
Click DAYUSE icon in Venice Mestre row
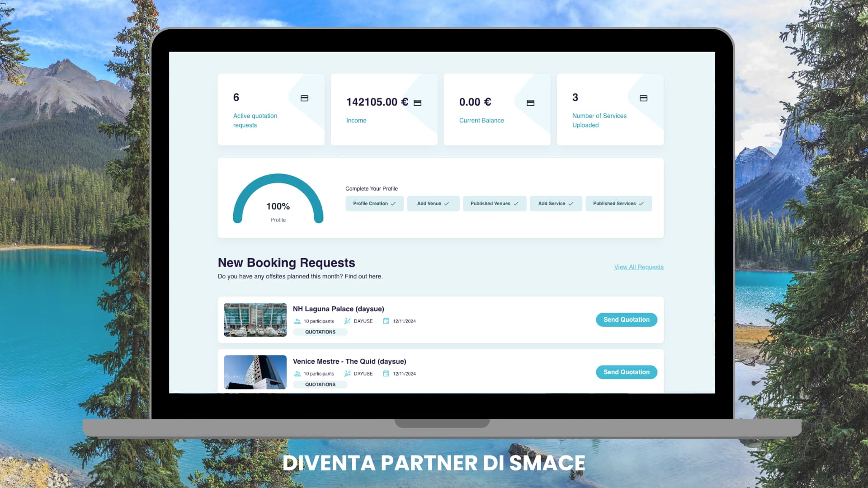tap(347, 374)
